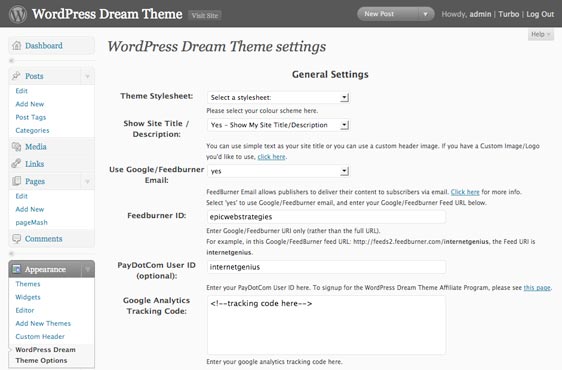Open Dashboard menu
This screenshot has height=370, width=562.
(44, 46)
